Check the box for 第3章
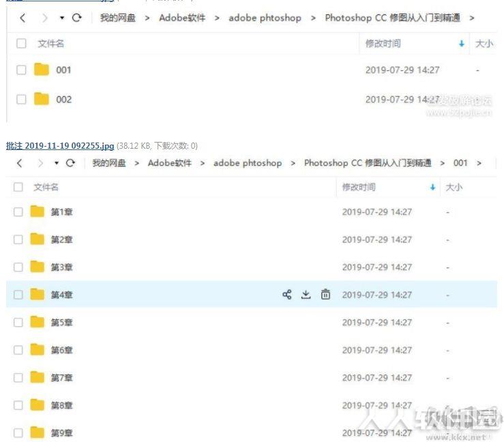This screenshot has width=504, height=442. (x=18, y=267)
